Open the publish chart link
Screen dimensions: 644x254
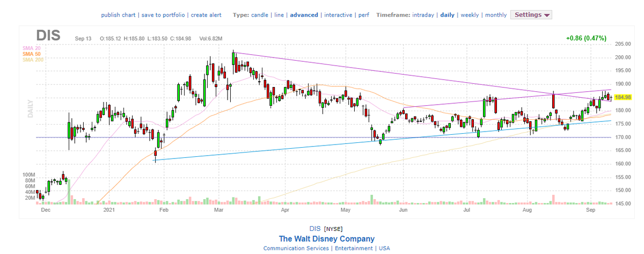tap(118, 14)
